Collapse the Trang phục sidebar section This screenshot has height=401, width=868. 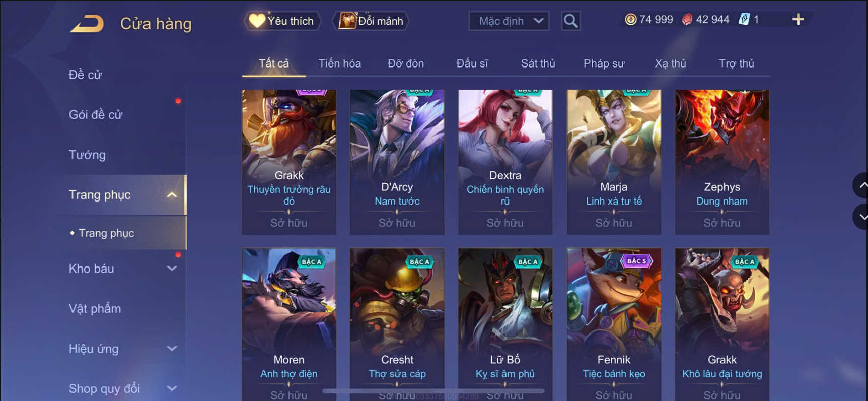pos(172,195)
